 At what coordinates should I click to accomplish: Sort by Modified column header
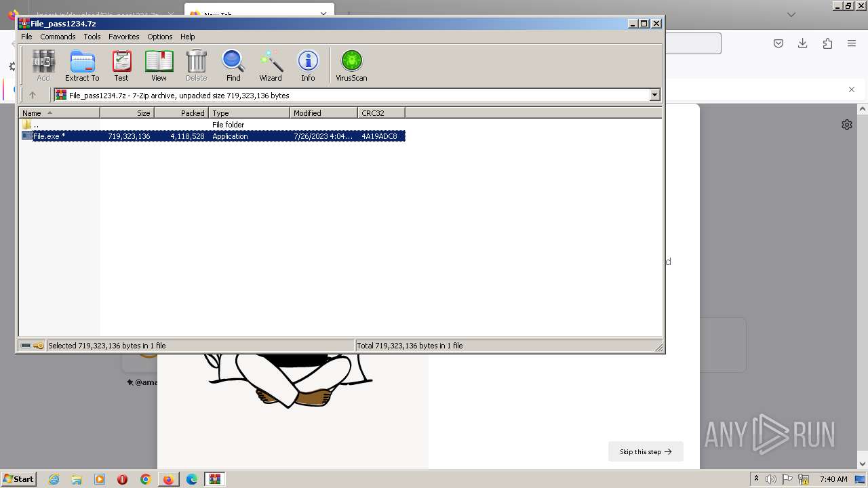click(323, 113)
